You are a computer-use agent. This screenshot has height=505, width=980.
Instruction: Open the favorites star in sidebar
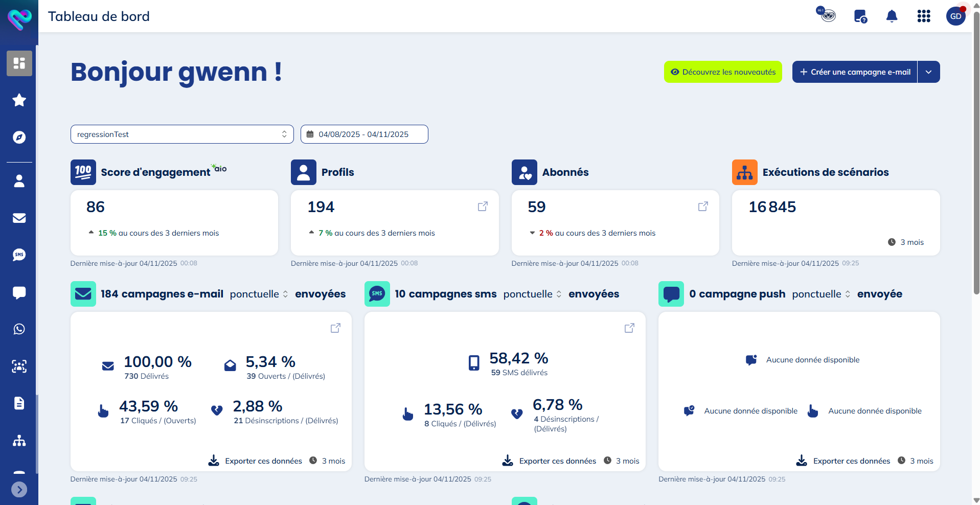19,100
